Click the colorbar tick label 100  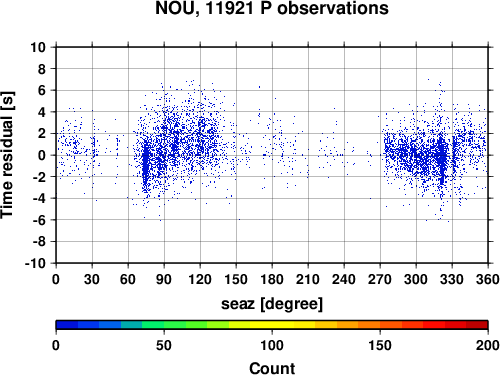pyautogui.click(x=272, y=345)
